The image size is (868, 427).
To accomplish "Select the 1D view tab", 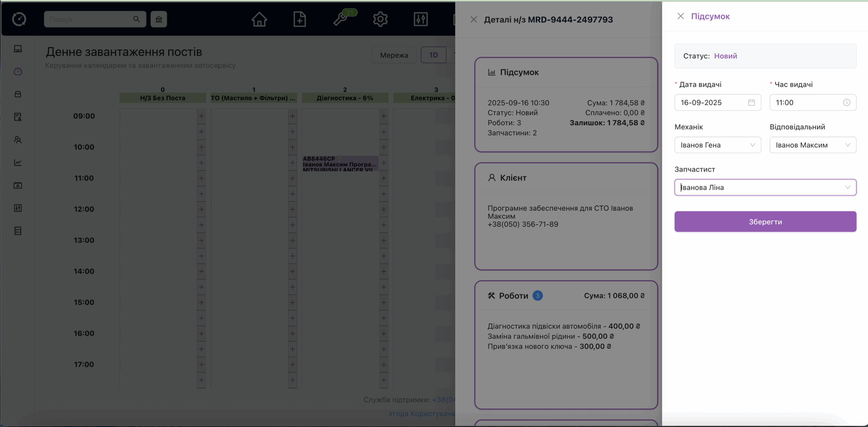I will (x=433, y=55).
